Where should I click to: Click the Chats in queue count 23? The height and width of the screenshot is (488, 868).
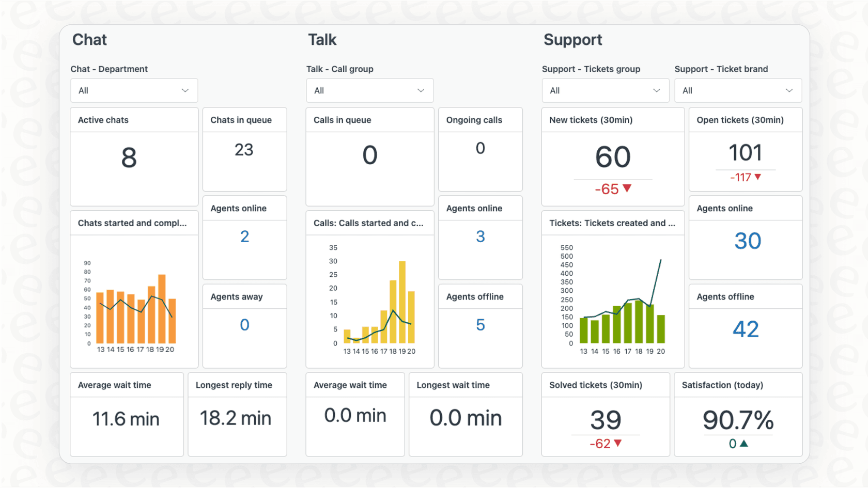click(244, 150)
